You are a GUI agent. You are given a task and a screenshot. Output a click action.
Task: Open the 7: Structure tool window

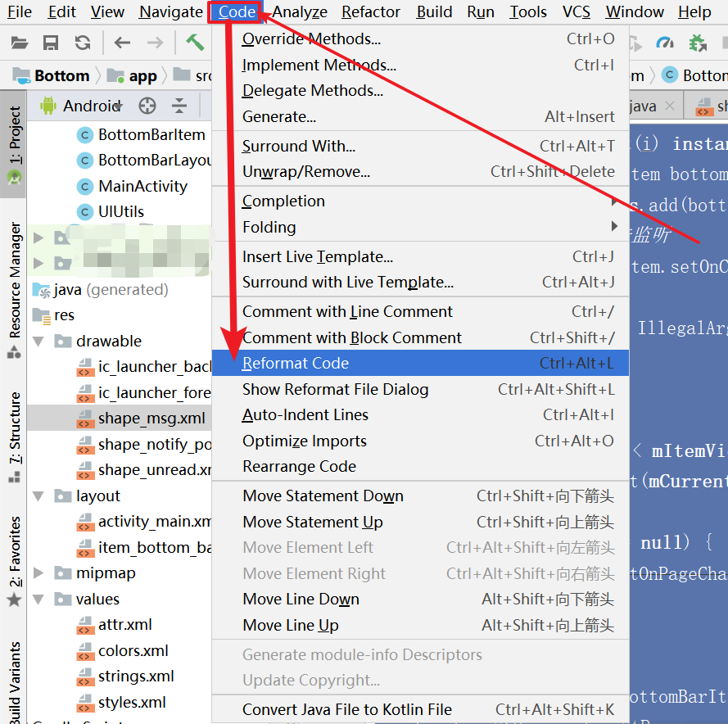click(14, 437)
